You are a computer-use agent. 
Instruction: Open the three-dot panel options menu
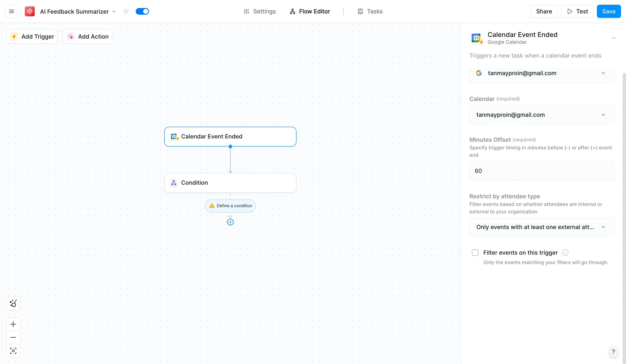click(x=613, y=38)
